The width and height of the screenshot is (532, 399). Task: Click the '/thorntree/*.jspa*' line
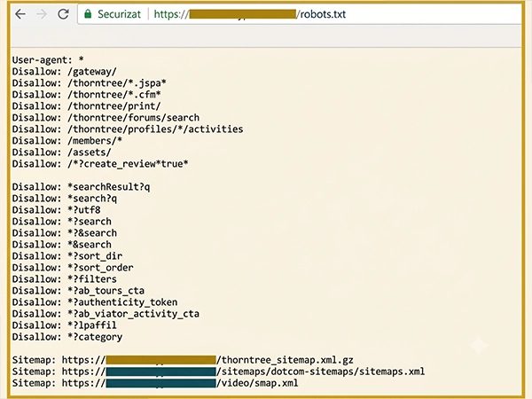pos(90,83)
